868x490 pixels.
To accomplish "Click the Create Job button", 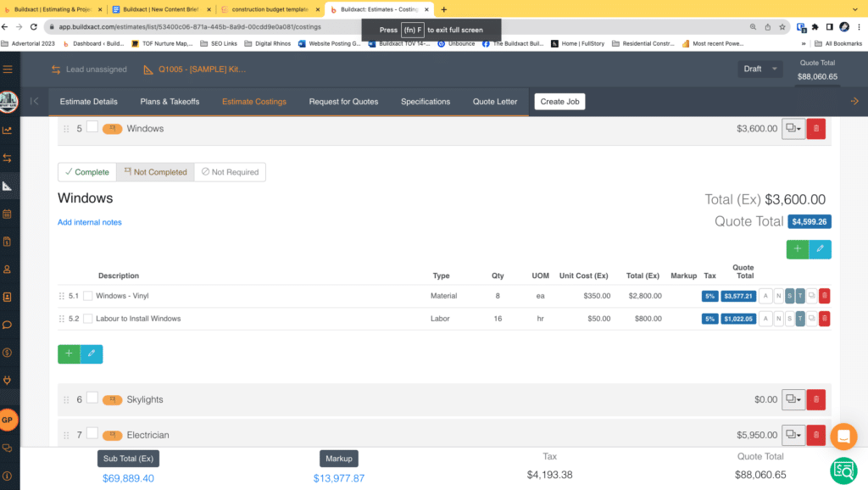I will click(559, 102).
